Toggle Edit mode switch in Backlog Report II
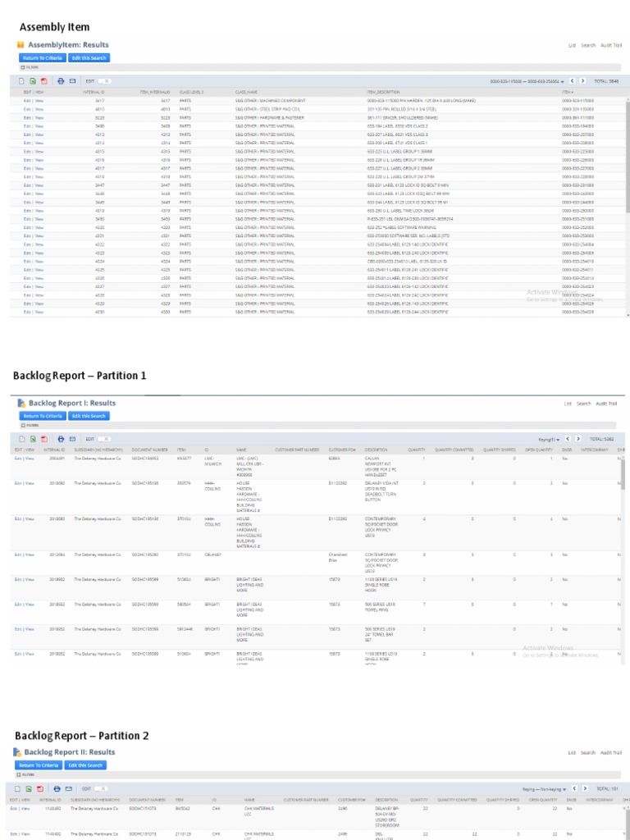 (101, 788)
